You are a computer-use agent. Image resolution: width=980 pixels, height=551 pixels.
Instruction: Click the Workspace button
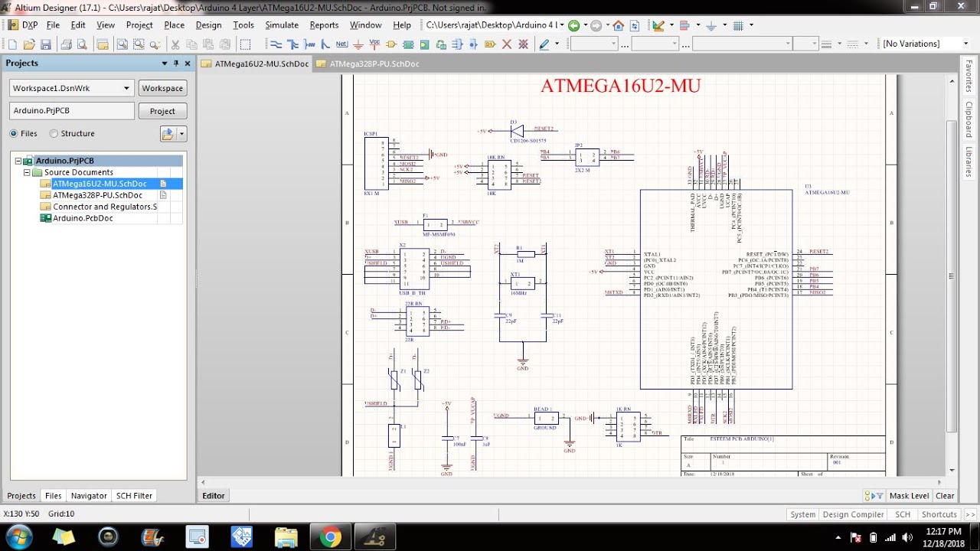162,88
